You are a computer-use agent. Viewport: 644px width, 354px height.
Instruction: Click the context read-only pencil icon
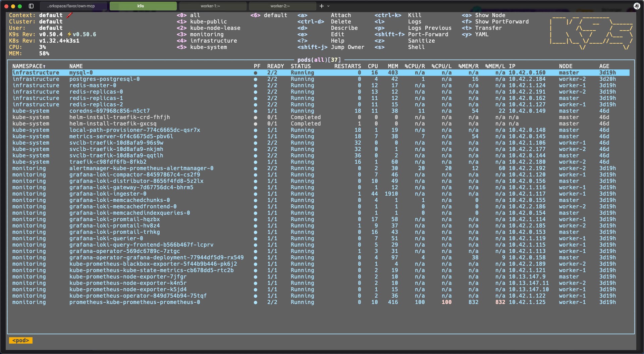click(69, 15)
